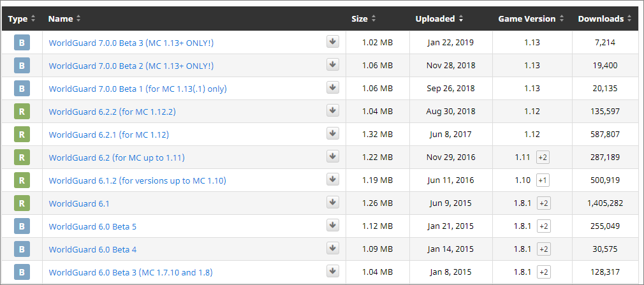Click the green release badge for WorldGuard 6.2
Screen dimensions: 644x285
pos(22,157)
